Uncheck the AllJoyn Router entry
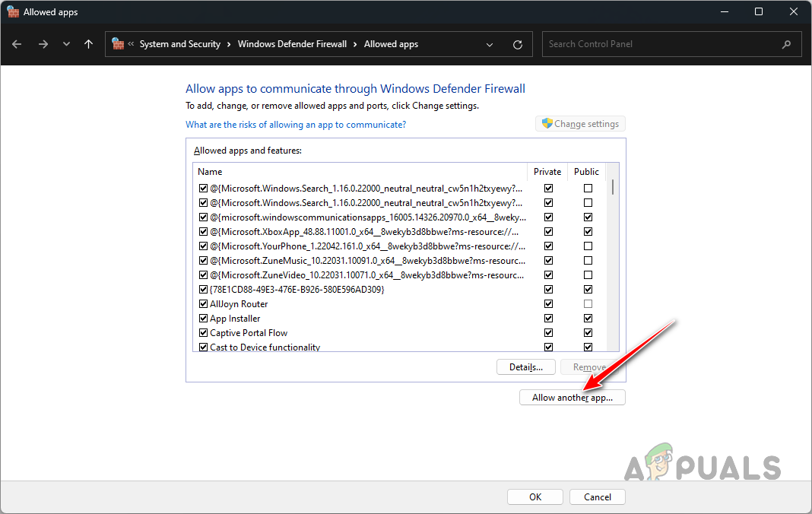Screen dimensions: 812x514 click(203, 303)
